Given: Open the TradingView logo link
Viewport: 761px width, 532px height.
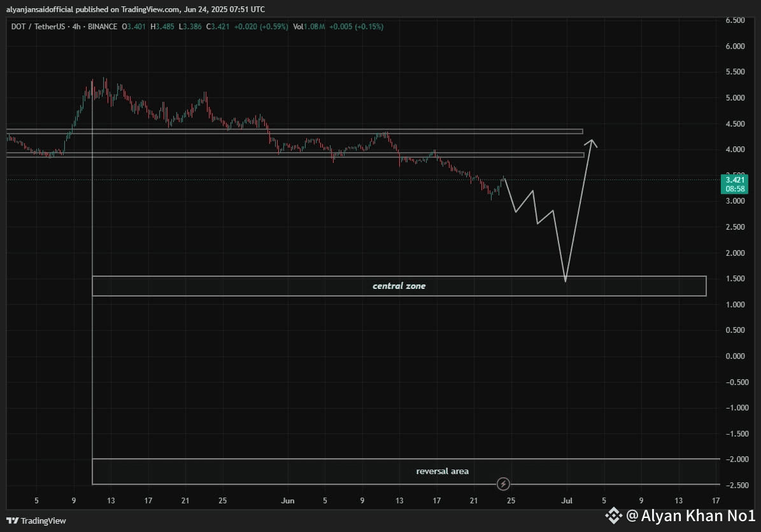Looking at the screenshot, I should point(36,521).
